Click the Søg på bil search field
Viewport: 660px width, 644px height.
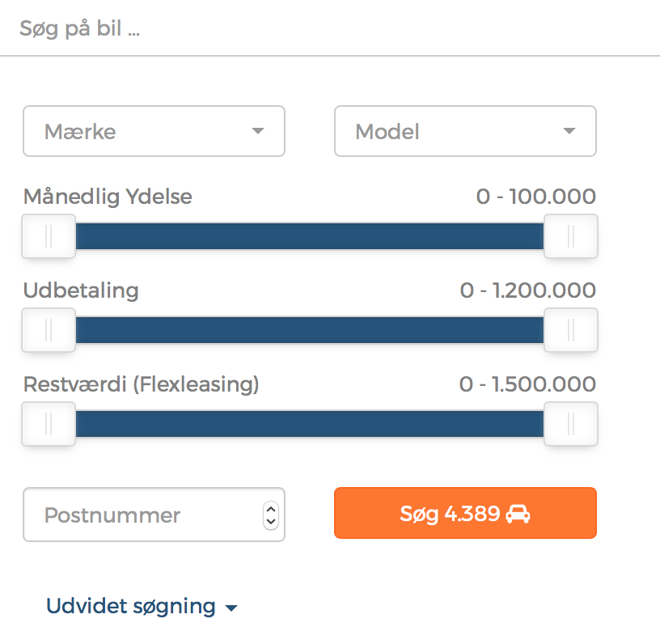point(324,30)
